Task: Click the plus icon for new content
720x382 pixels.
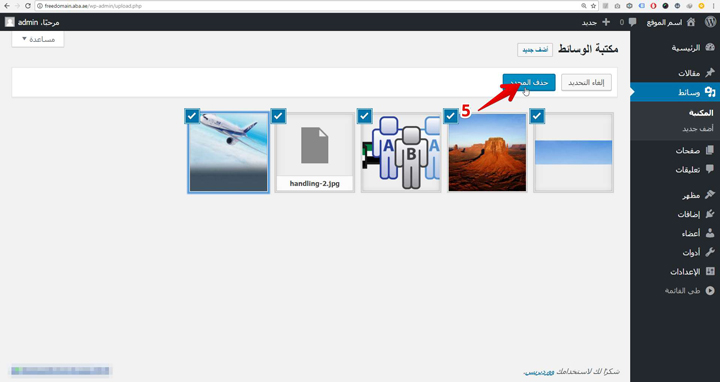Action: [x=606, y=22]
